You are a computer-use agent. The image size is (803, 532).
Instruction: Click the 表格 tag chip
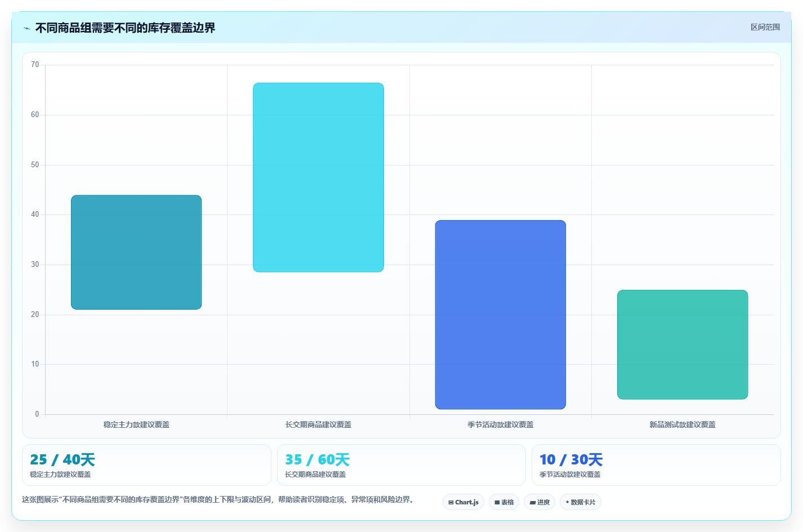(504, 502)
